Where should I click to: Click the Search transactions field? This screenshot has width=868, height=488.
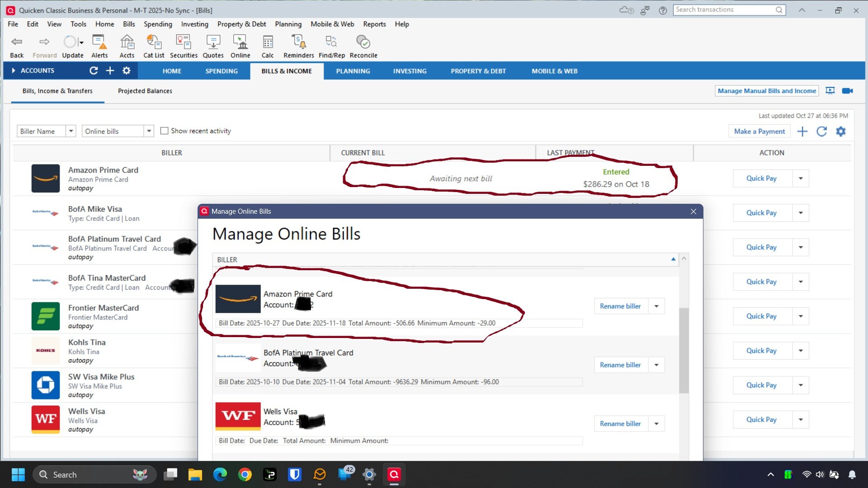pyautogui.click(x=723, y=9)
